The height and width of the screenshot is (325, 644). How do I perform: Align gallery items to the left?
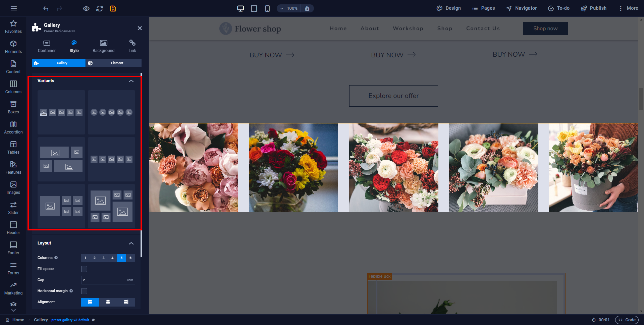coord(90,302)
